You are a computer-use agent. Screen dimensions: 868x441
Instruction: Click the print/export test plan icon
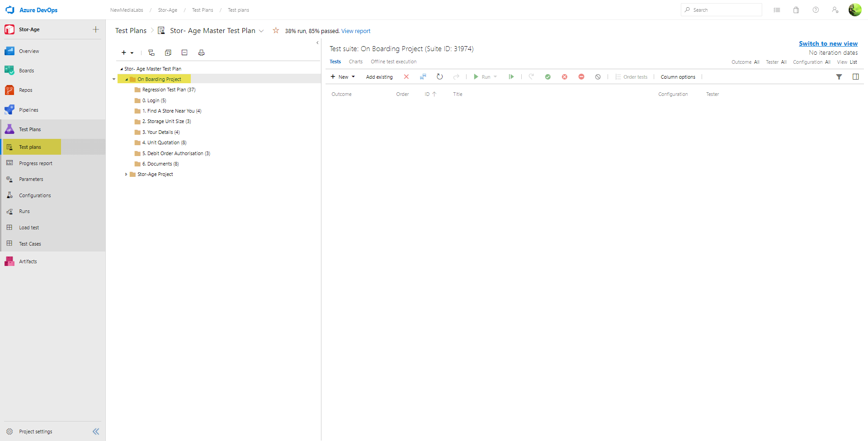tap(201, 53)
